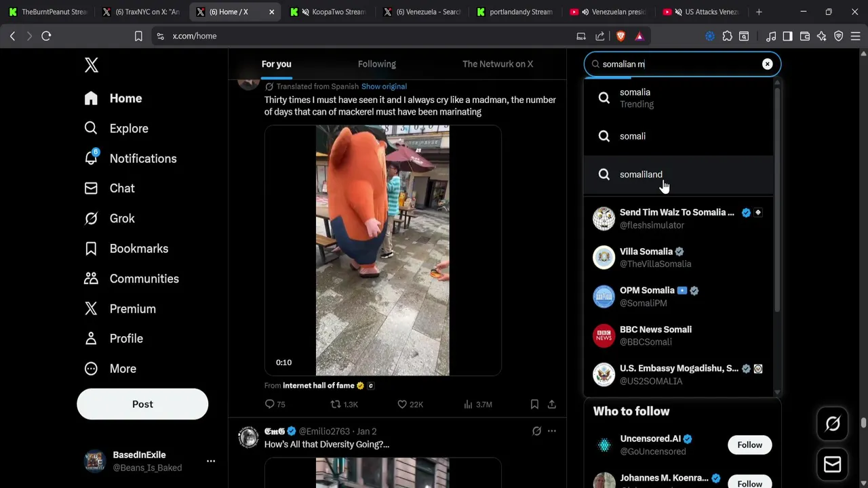Click the search dropdown scrollbar

(777, 200)
